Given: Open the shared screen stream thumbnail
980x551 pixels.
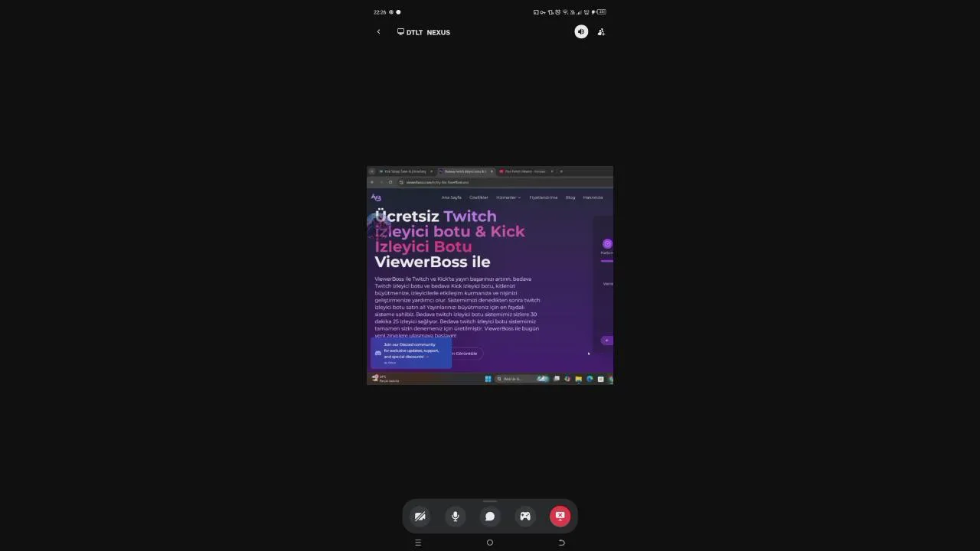Looking at the screenshot, I should 490,275.
